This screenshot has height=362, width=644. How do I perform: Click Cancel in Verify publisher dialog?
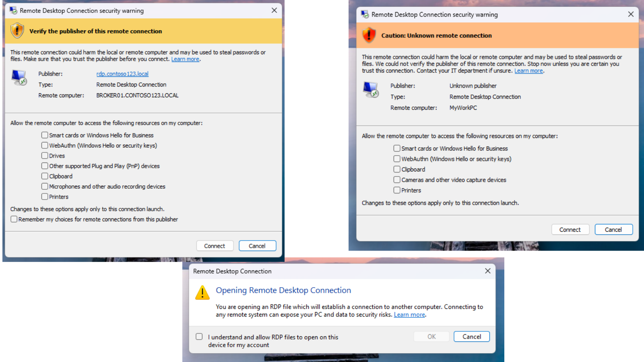(x=257, y=246)
